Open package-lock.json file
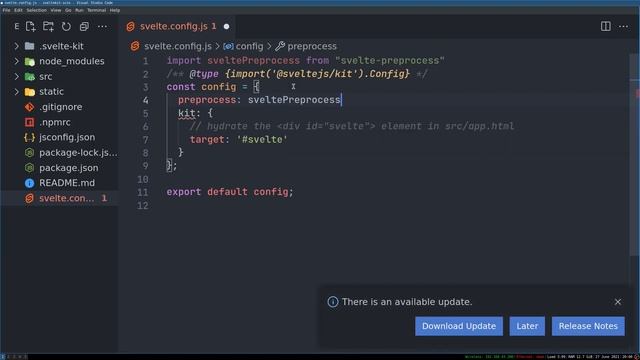Image resolution: width=640 pixels, height=360 pixels. click(x=78, y=153)
